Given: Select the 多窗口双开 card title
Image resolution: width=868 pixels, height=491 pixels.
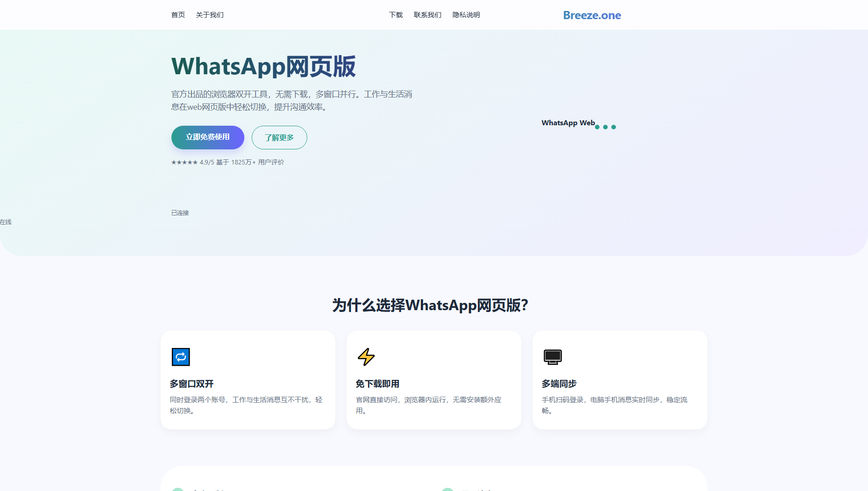Looking at the screenshot, I should (191, 384).
